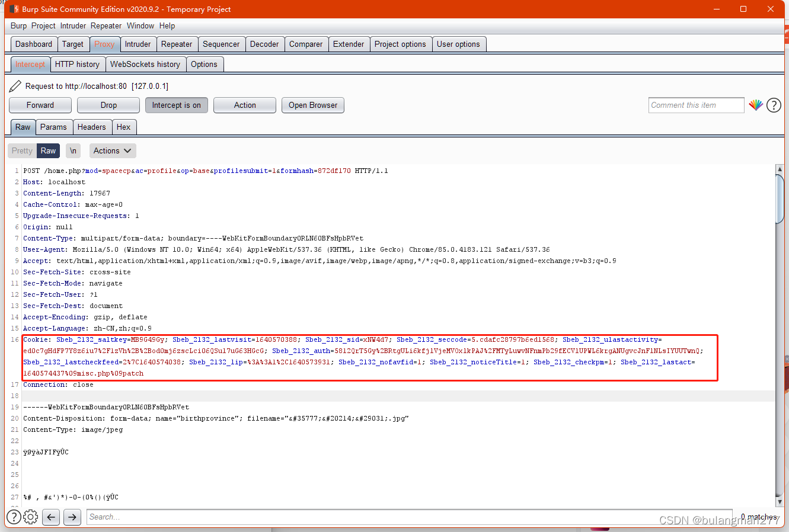Click the Origin: null header line
This screenshot has height=532, width=789.
point(47,227)
